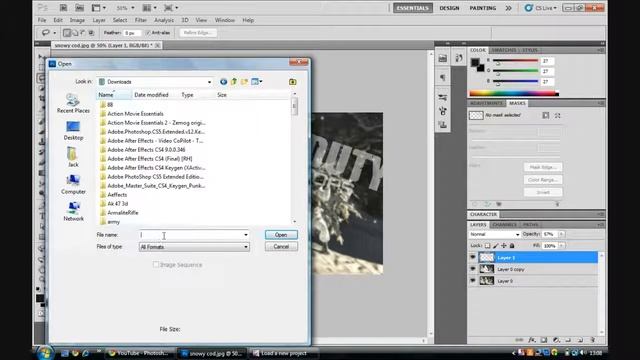Screen dimensions: 640x360
Task: Switch to the Adjustments tab
Action: (x=486, y=103)
